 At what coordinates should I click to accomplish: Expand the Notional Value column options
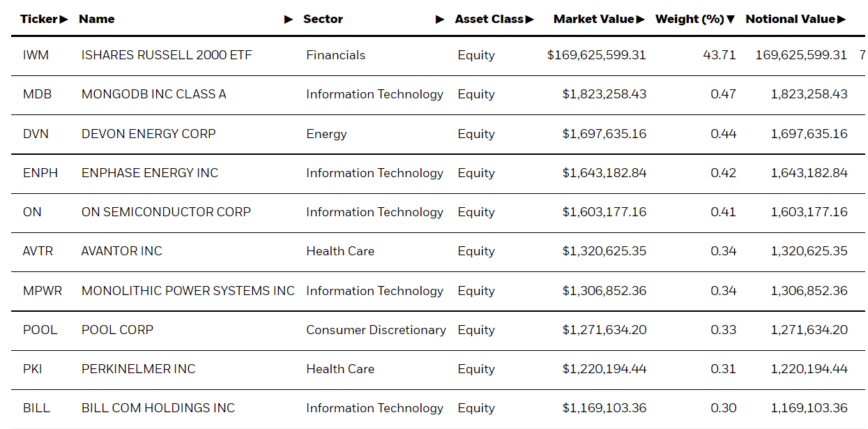click(x=844, y=19)
